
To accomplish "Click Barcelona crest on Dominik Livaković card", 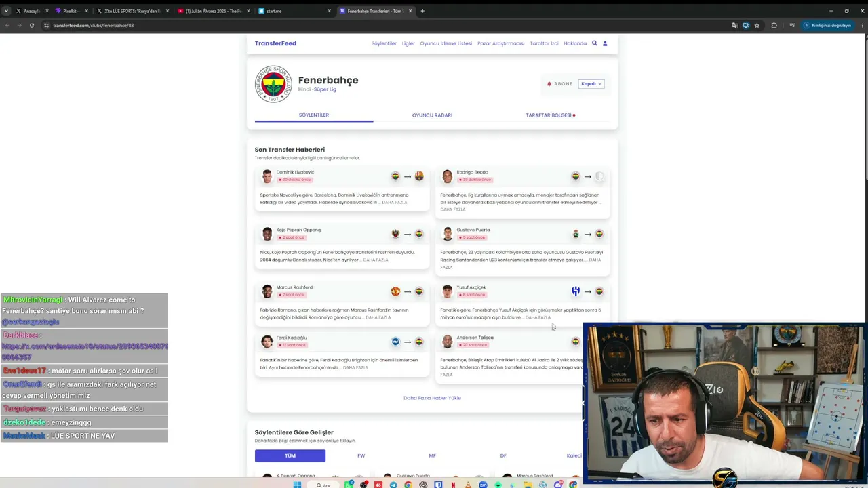I will 419,176.
